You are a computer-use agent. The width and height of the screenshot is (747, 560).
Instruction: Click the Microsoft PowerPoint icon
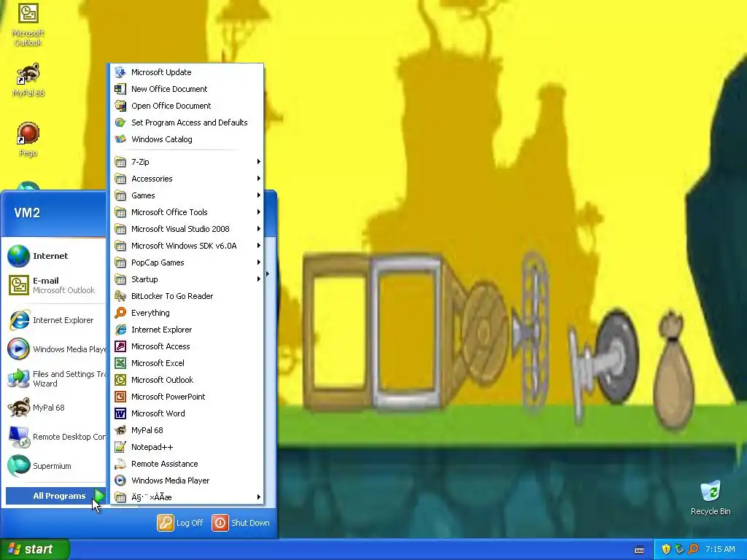120,396
